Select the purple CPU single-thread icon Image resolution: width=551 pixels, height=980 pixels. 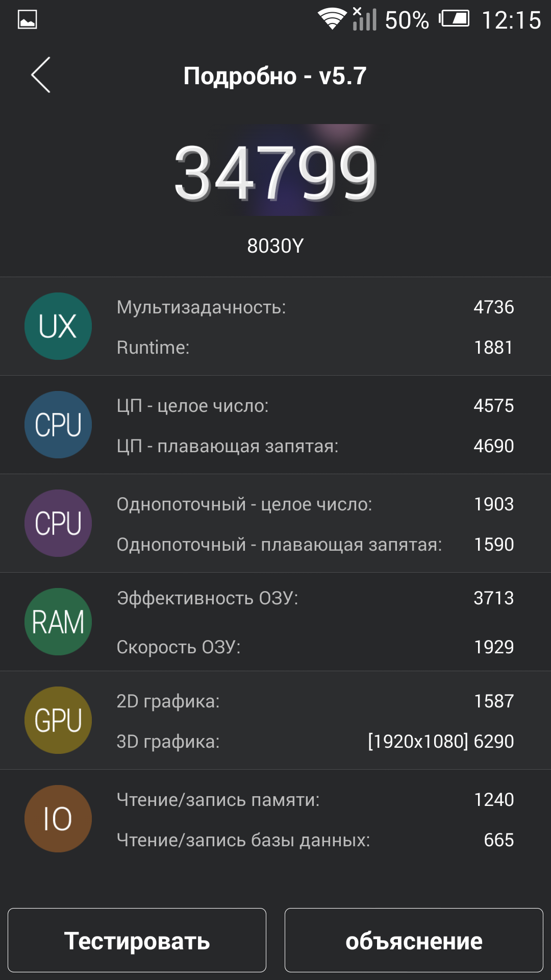click(58, 523)
